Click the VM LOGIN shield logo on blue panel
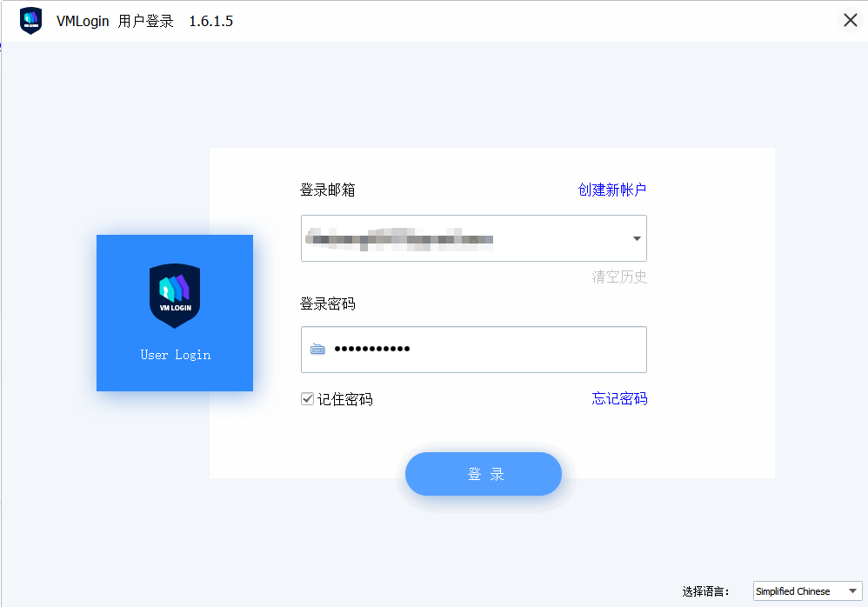This screenshot has height=607, width=868. tap(175, 296)
